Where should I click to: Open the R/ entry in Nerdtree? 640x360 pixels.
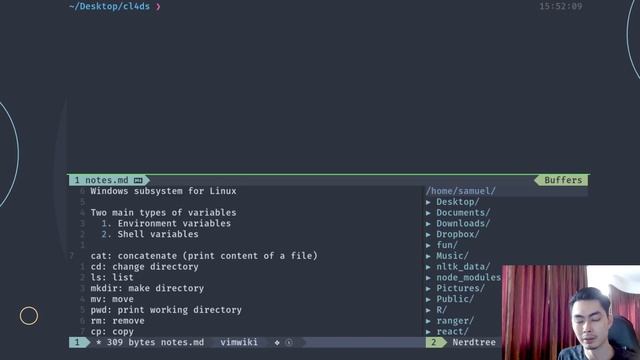[x=442, y=310]
